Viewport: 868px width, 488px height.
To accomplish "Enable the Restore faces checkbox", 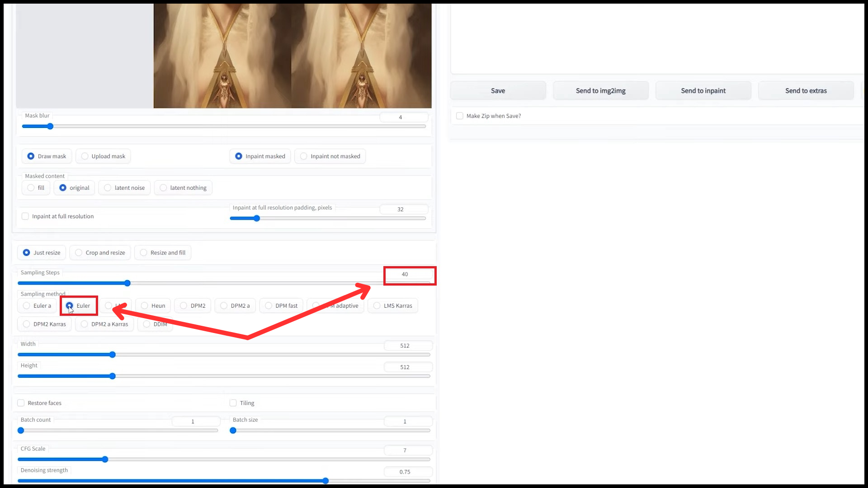I will coord(21,403).
